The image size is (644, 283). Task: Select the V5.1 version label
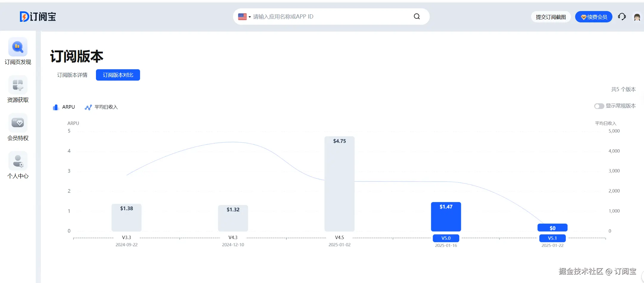(552, 238)
